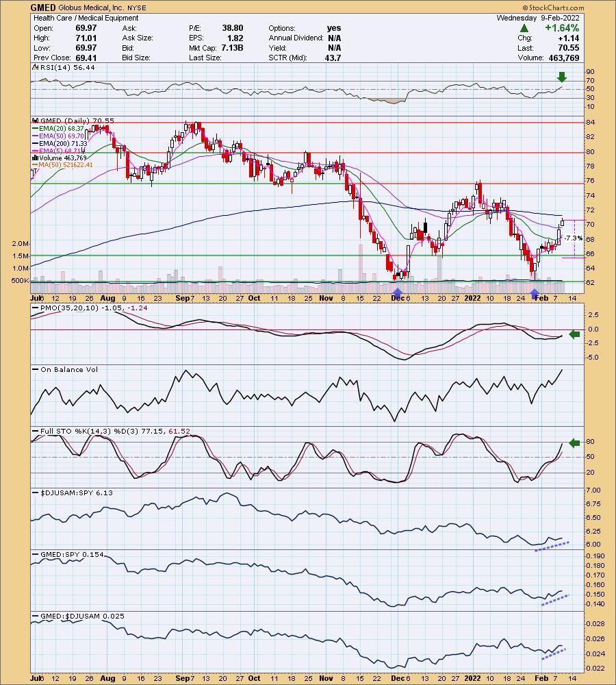Click the Chg value +1.14
The height and width of the screenshot is (685, 616).
tap(569, 38)
